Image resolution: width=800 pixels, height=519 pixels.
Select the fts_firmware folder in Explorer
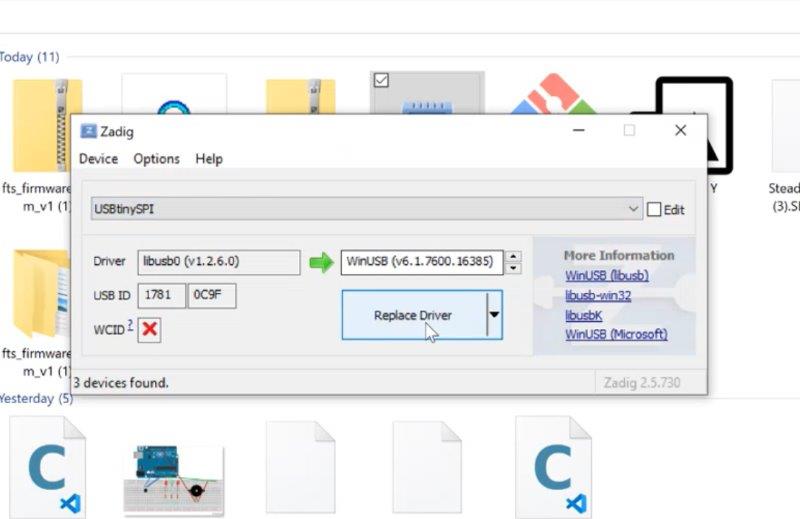[x=41, y=293]
